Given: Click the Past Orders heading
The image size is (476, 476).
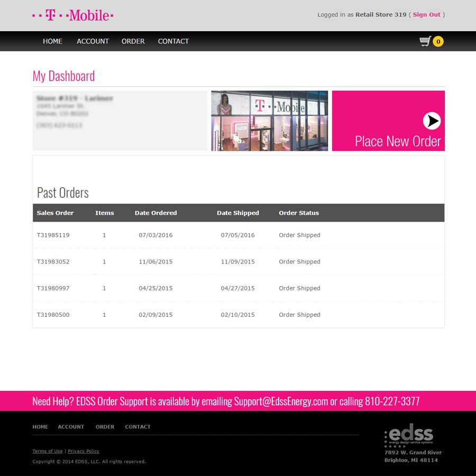Looking at the screenshot, I should click(63, 193).
